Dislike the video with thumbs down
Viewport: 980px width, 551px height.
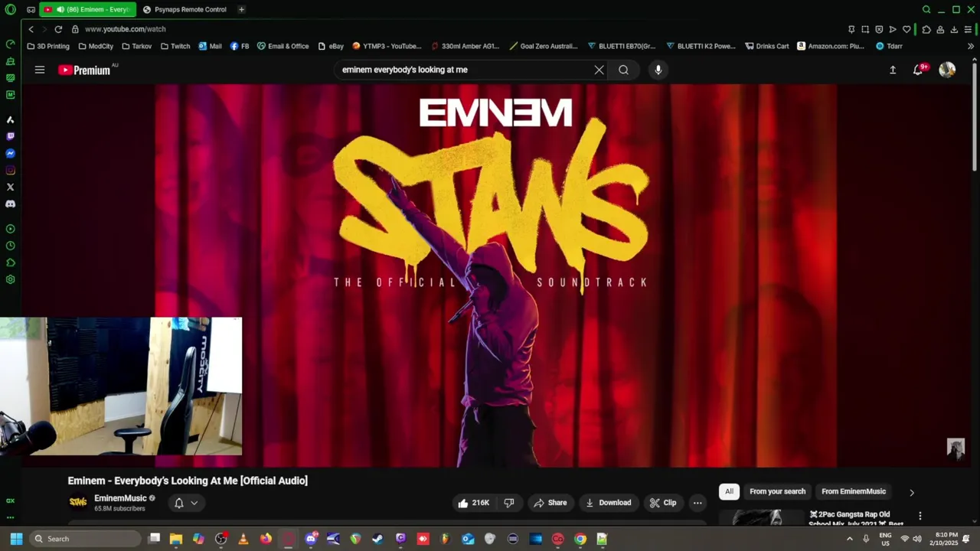[x=509, y=503]
